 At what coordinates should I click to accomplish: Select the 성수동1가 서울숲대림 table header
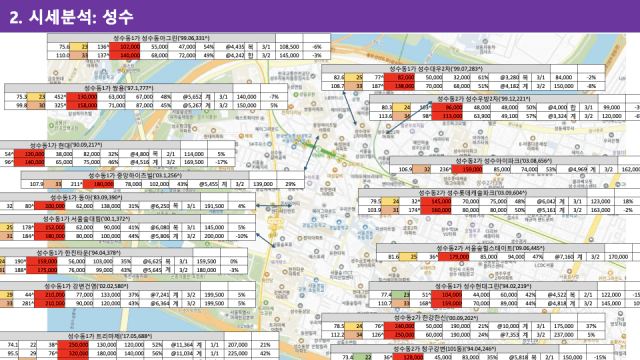pos(86,219)
